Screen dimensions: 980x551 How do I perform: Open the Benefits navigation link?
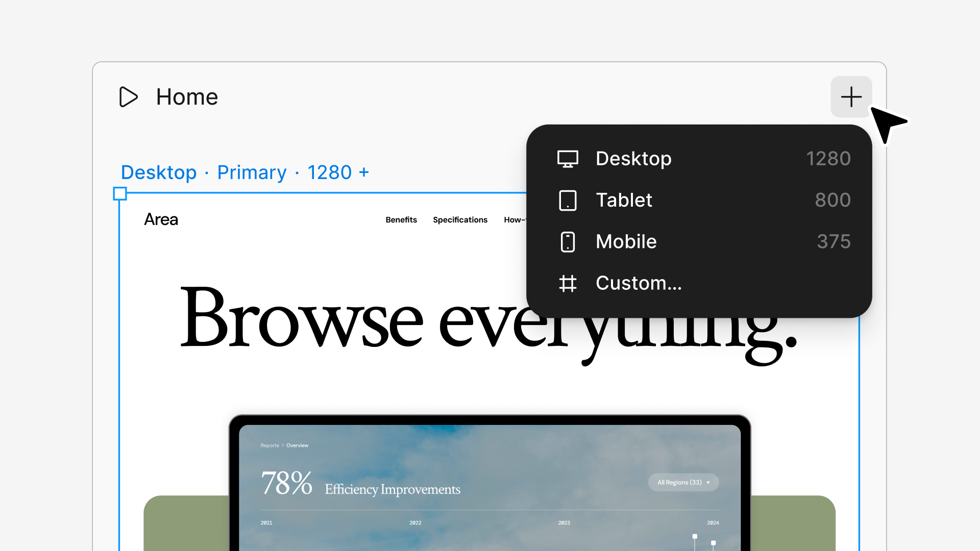coord(401,220)
